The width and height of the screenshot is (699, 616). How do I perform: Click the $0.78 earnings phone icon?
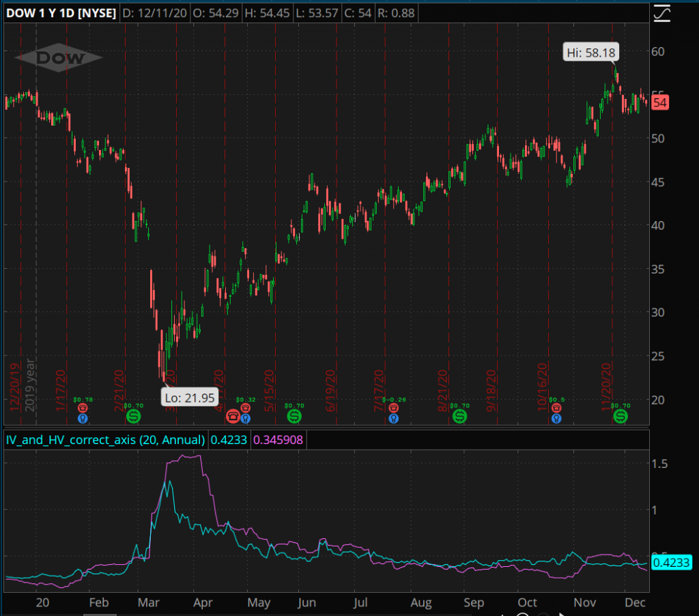click(x=83, y=408)
